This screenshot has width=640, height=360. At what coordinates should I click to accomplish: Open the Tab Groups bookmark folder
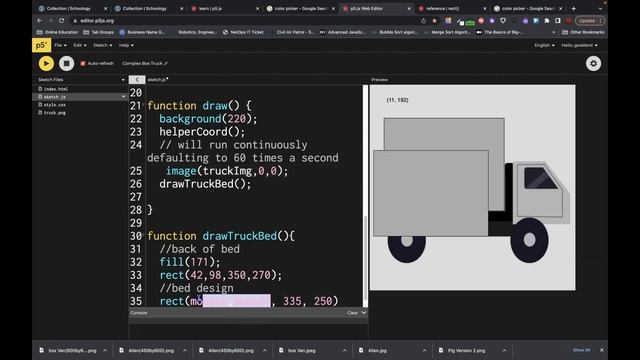[x=98, y=32]
